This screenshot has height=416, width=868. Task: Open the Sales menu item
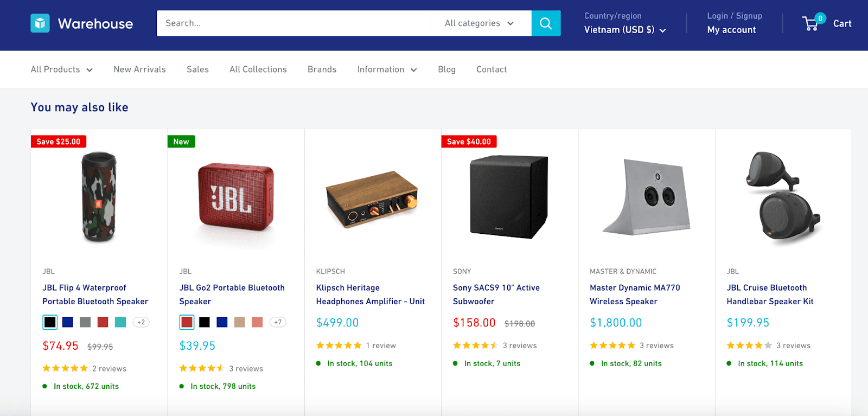coord(197,69)
